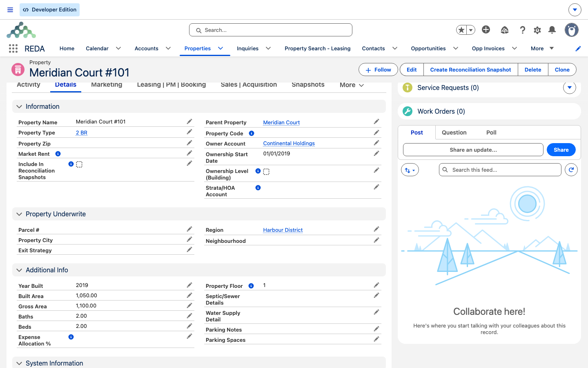
Task: Clone this property record
Action: pyautogui.click(x=562, y=70)
